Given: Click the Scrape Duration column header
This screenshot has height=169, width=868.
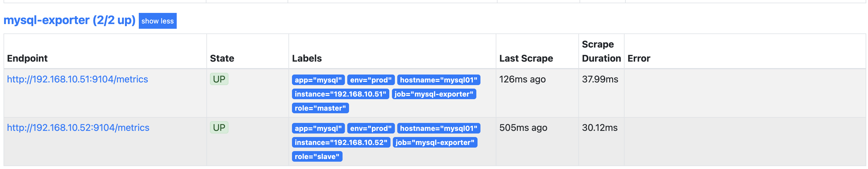Looking at the screenshot, I should 601,51.
